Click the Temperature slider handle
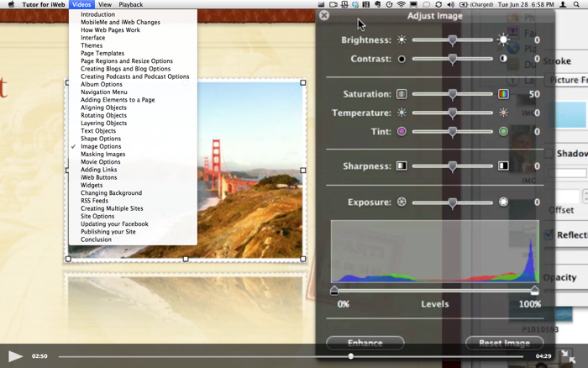The width and height of the screenshot is (588, 368). 453,113
